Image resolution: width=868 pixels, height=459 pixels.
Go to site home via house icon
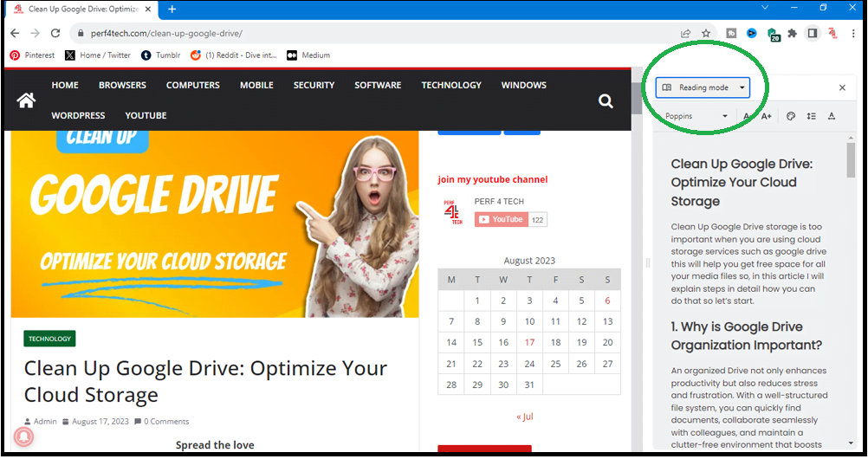26,100
